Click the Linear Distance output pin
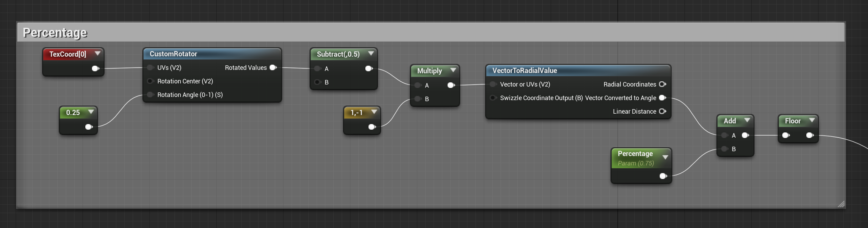Screen dimensions: 868x228 [x=662, y=111]
